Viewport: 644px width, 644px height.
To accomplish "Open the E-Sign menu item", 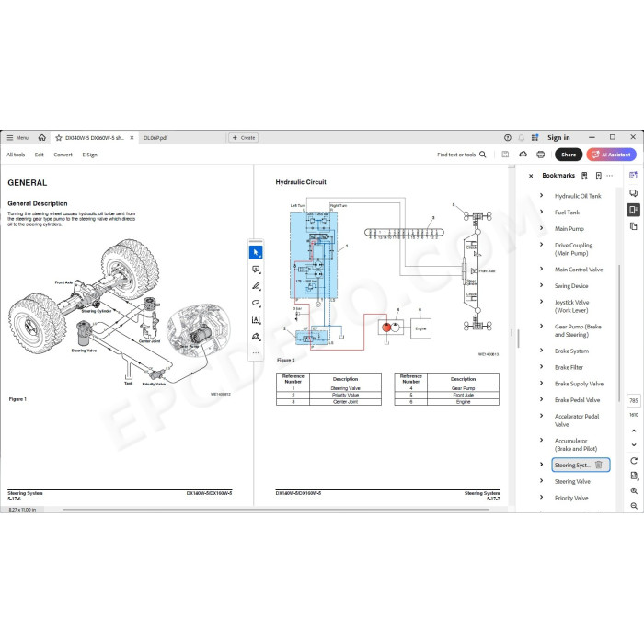I will point(89,155).
